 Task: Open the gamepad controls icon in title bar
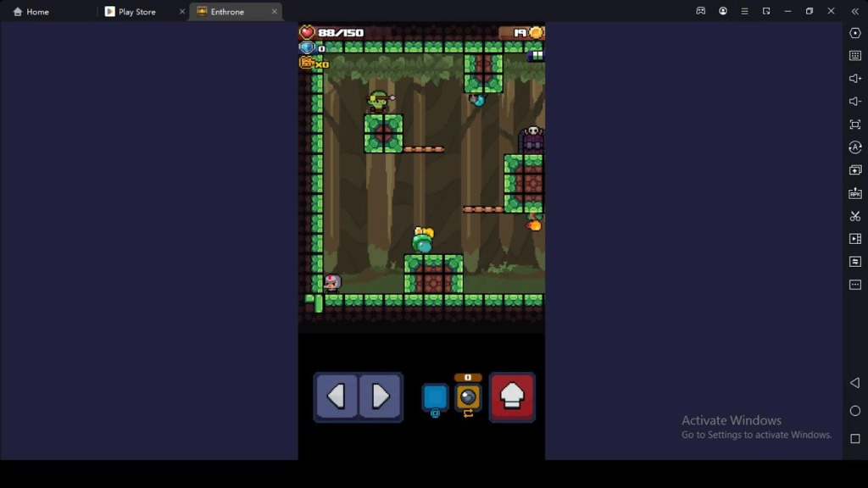(701, 11)
